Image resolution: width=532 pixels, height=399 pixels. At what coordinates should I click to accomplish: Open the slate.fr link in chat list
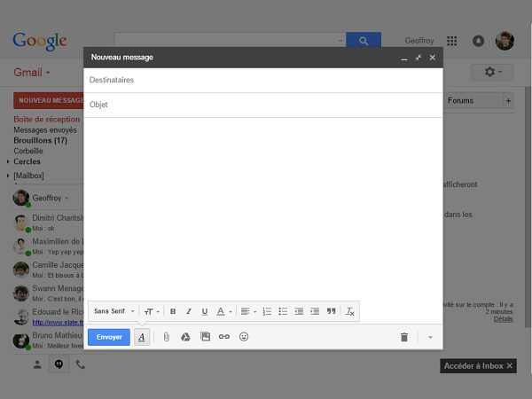pyautogui.click(x=58, y=323)
